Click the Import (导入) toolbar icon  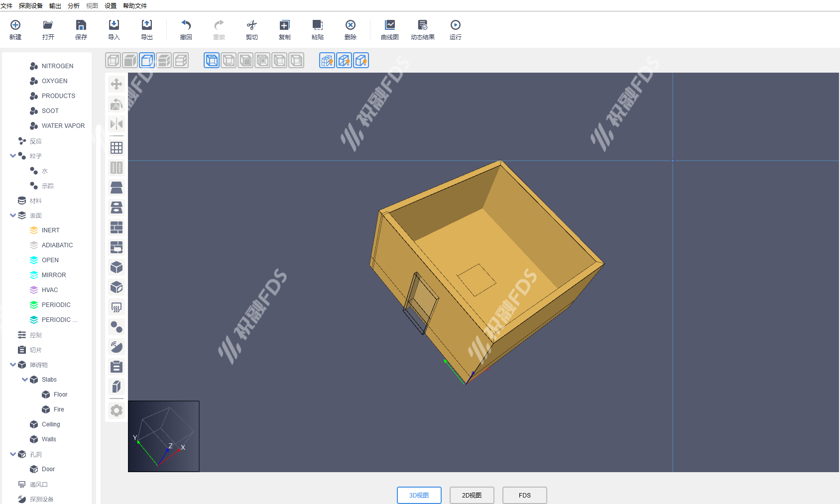[x=114, y=30]
